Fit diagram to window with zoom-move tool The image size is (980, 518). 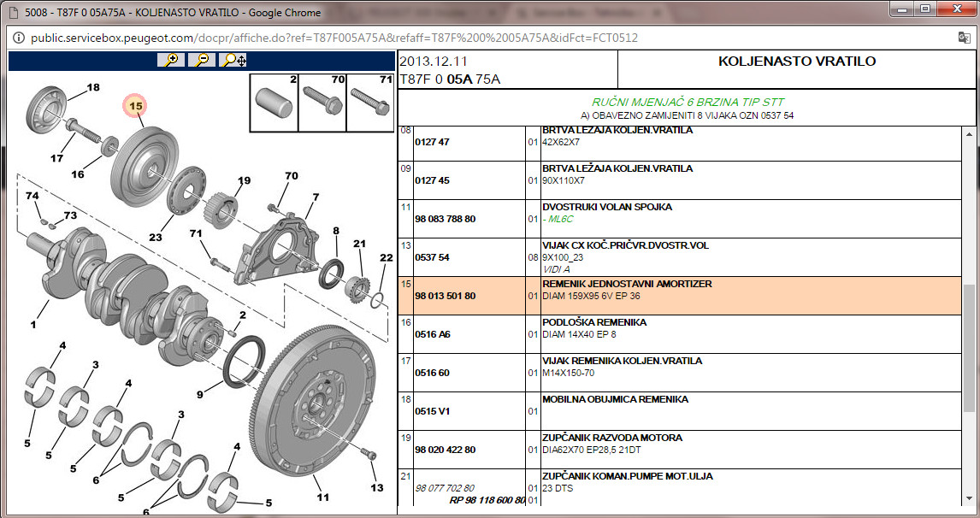coord(233,60)
